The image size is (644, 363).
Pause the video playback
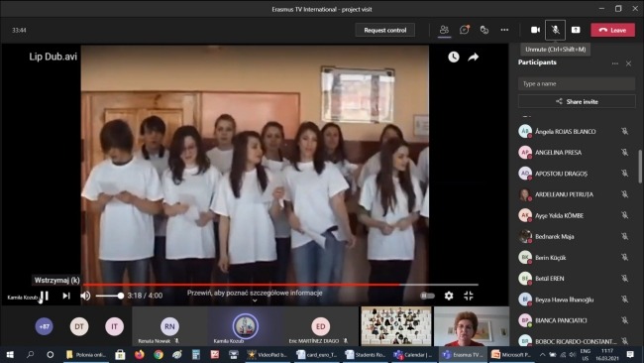[x=45, y=296]
